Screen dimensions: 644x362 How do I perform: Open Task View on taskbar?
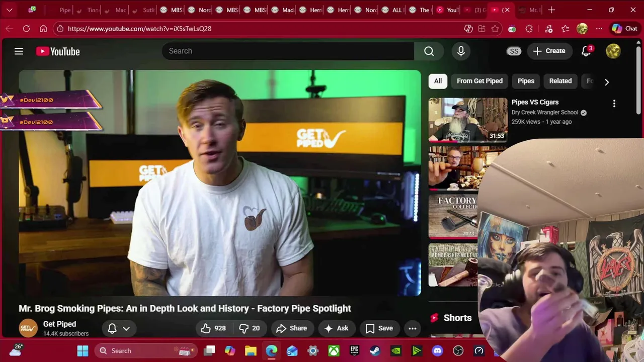(x=209, y=350)
